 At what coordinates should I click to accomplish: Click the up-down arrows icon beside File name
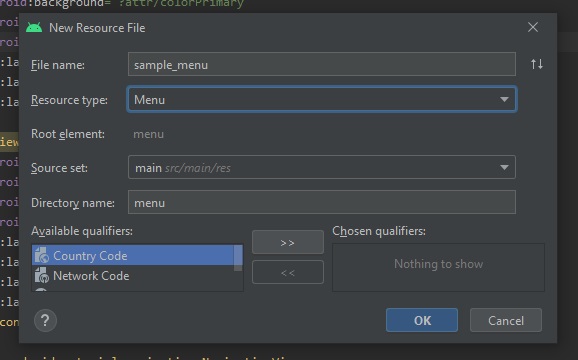click(537, 64)
